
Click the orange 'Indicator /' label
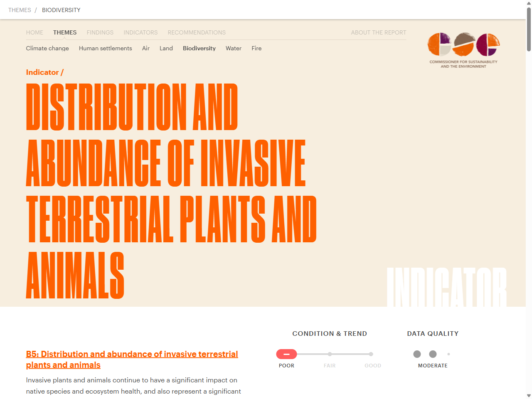[x=45, y=72]
